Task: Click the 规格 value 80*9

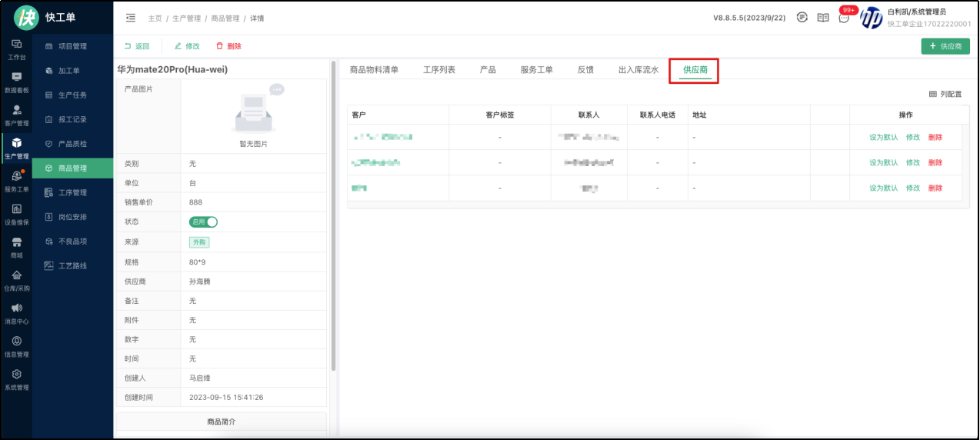Action: pos(198,262)
